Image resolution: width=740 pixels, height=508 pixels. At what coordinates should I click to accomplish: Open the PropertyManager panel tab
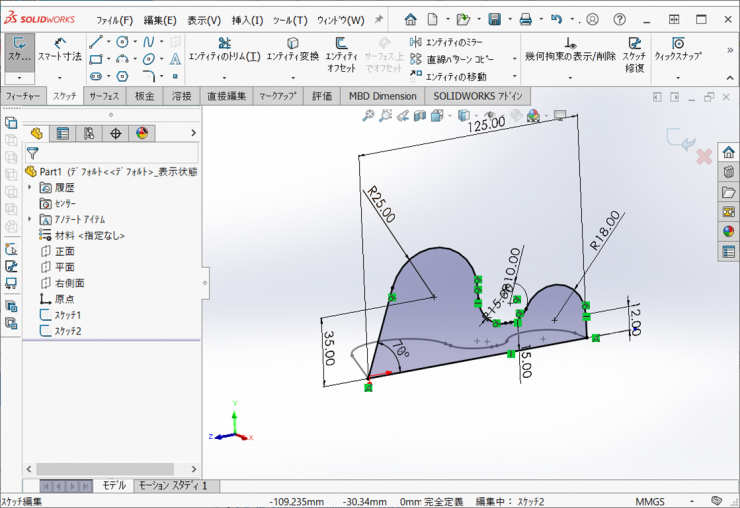tap(63, 133)
